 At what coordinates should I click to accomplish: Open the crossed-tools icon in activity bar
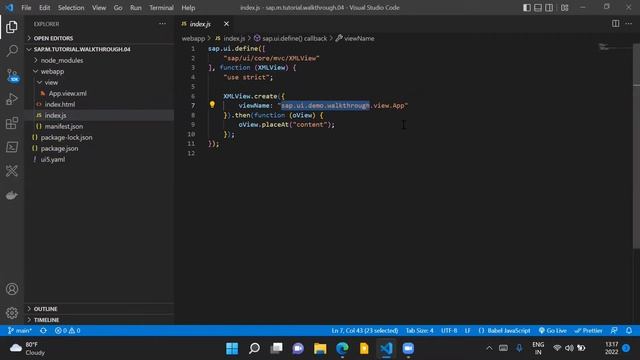12,171
